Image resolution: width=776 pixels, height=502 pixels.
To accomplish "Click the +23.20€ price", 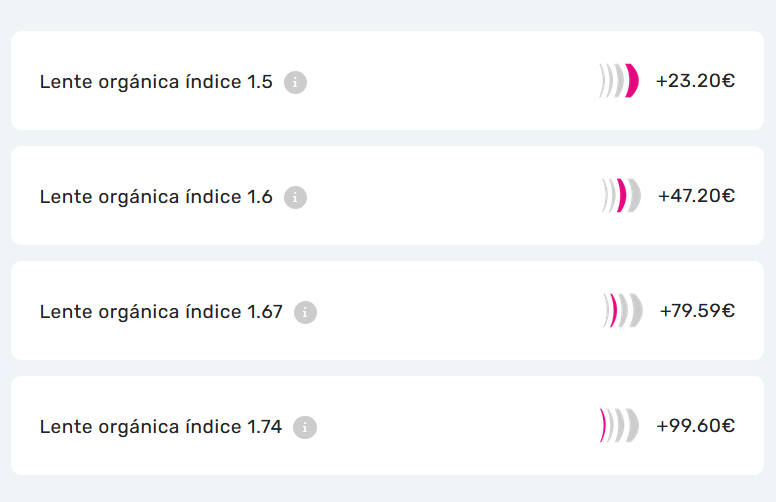I will [695, 81].
